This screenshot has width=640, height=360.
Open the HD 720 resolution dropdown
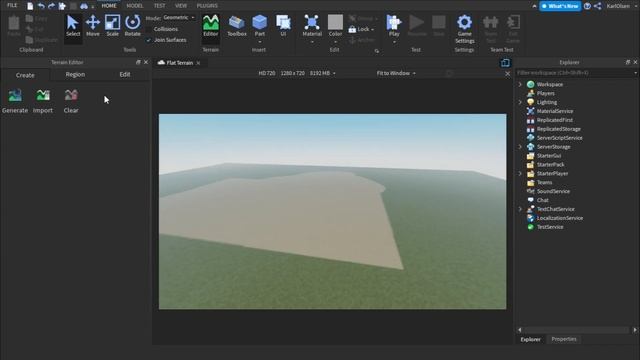click(297, 73)
